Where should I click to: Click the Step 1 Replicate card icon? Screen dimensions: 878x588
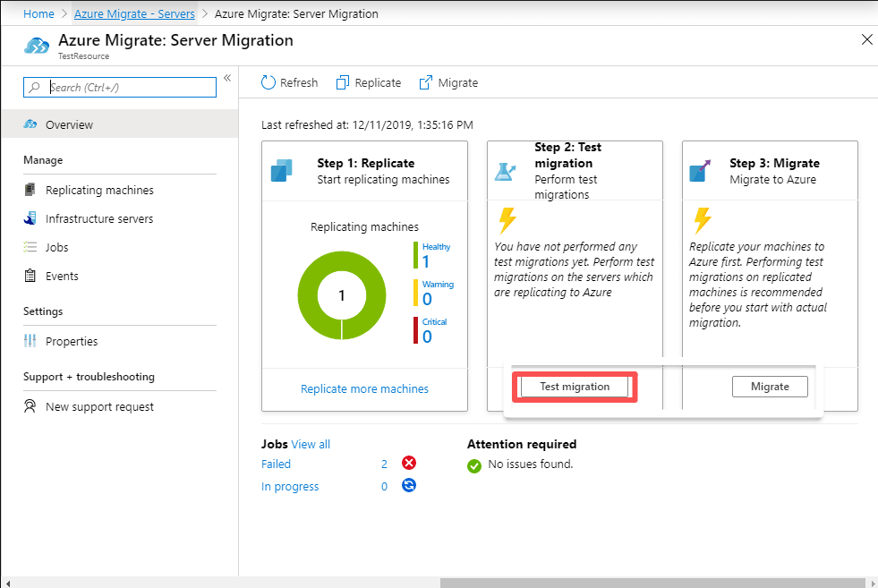click(x=282, y=171)
